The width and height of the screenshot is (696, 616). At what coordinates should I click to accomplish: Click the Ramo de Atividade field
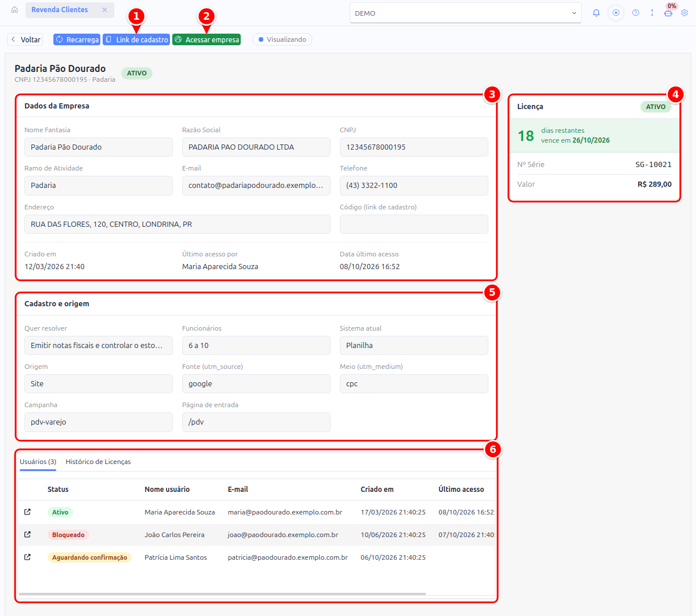click(x=99, y=186)
